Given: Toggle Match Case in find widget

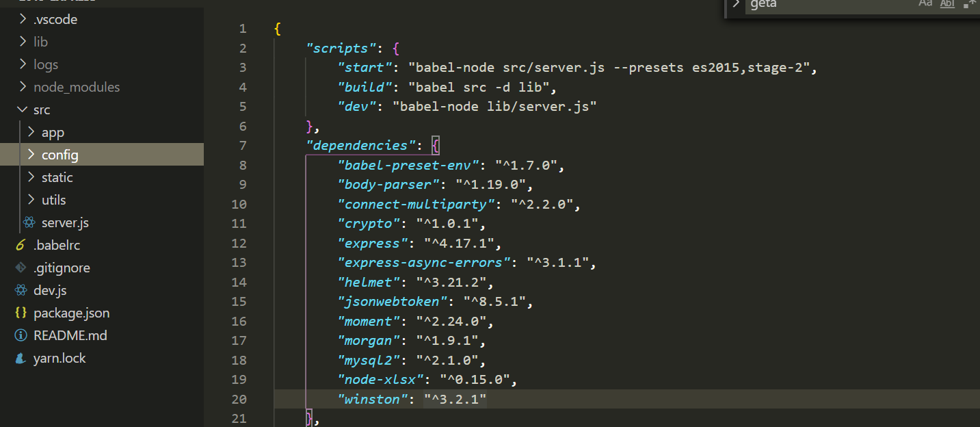Looking at the screenshot, I should pos(925,3).
